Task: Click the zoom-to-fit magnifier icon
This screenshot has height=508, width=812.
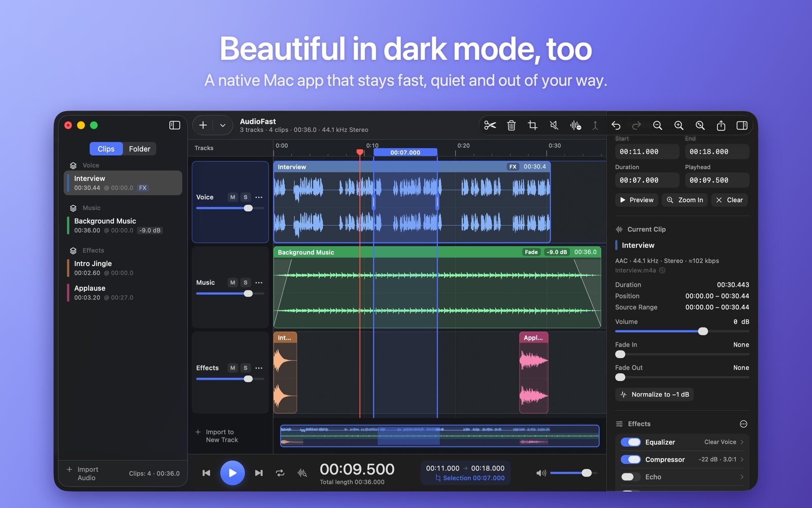Action: click(x=700, y=125)
